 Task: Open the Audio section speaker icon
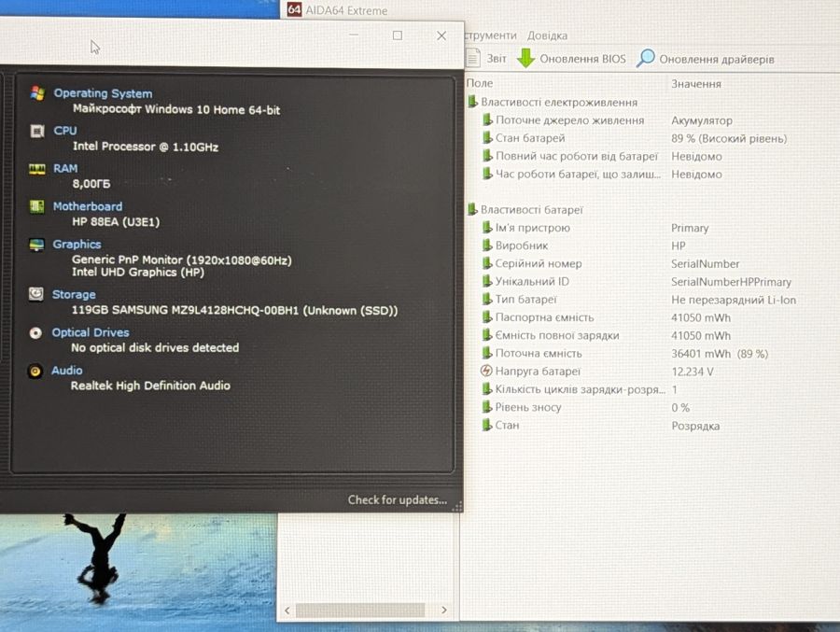[x=35, y=371]
